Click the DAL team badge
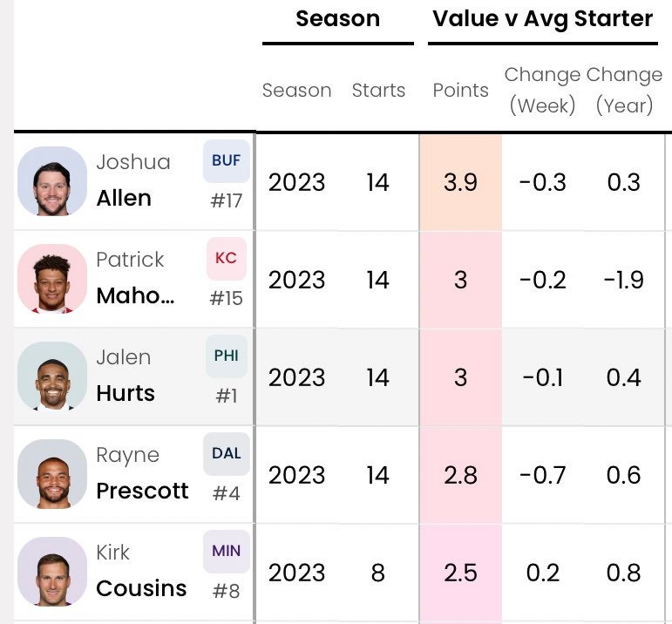This screenshot has width=672, height=624. tap(226, 454)
